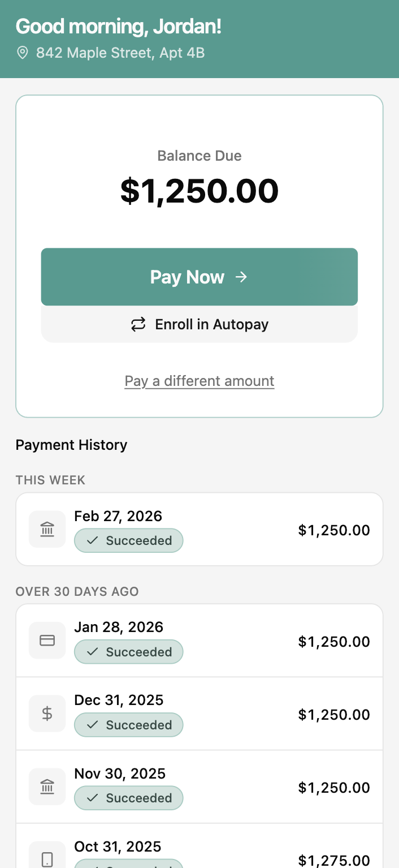Click the arrow icon on Pay Now
This screenshot has width=399, height=868.
pos(241,277)
